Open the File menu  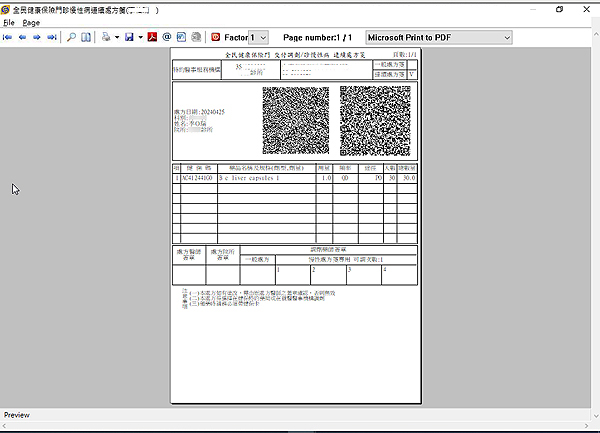(x=9, y=22)
